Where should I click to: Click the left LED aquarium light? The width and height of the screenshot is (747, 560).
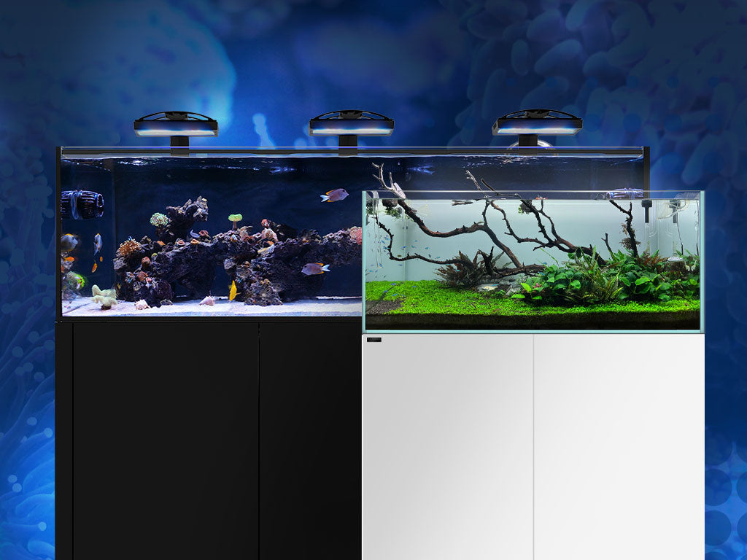pyautogui.click(x=176, y=125)
